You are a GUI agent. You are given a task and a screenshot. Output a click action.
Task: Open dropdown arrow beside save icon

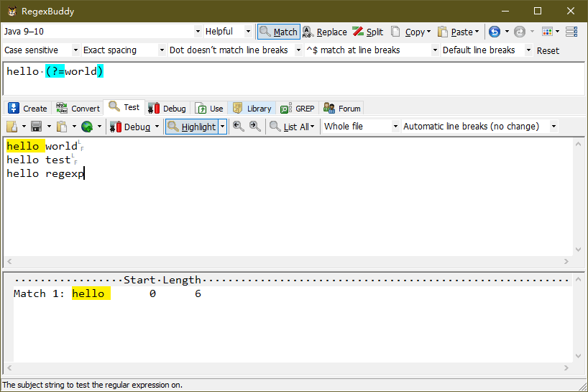pyautogui.click(x=49, y=127)
